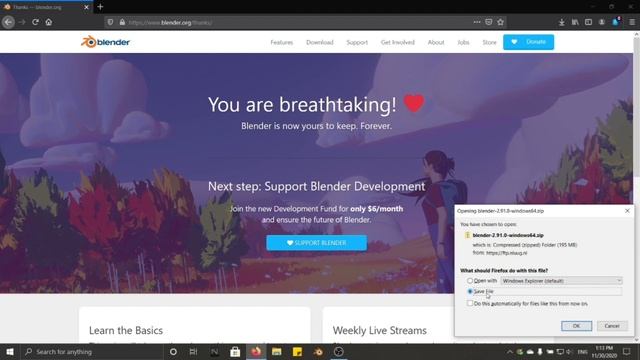Viewport: 640px width, 360px height.
Task: Open Task View on taskbar
Action: 193,351
